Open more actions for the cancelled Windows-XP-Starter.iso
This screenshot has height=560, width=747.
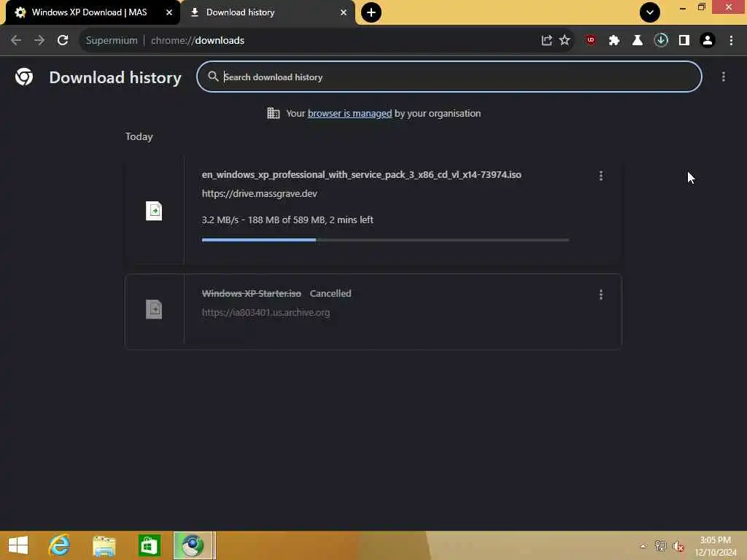(601, 295)
